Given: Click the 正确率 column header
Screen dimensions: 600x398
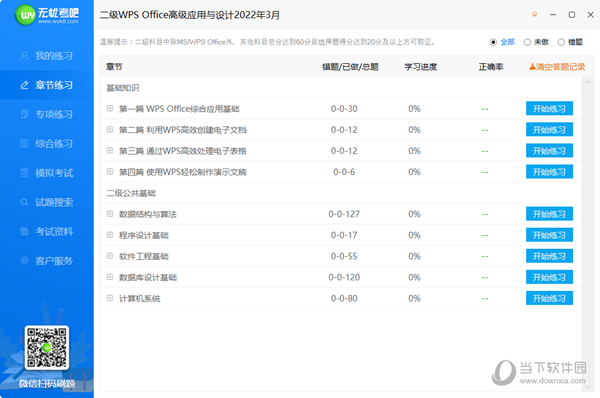Looking at the screenshot, I should 491,67.
